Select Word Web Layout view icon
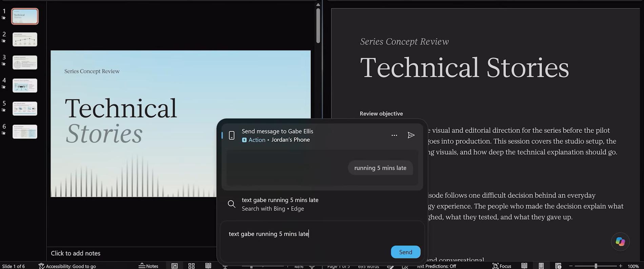The height and width of the screenshot is (269, 644). (x=558, y=266)
